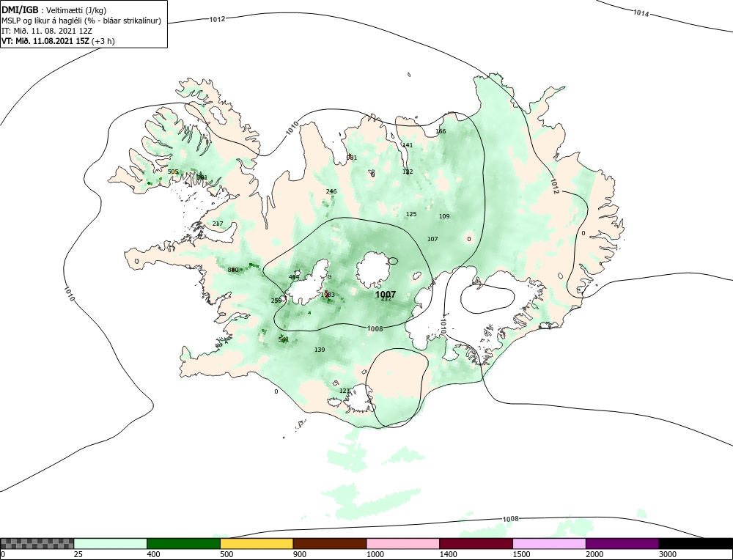The width and height of the screenshot is (733, 560).
Task: Click the legend tick label 2000
Action: click(594, 555)
